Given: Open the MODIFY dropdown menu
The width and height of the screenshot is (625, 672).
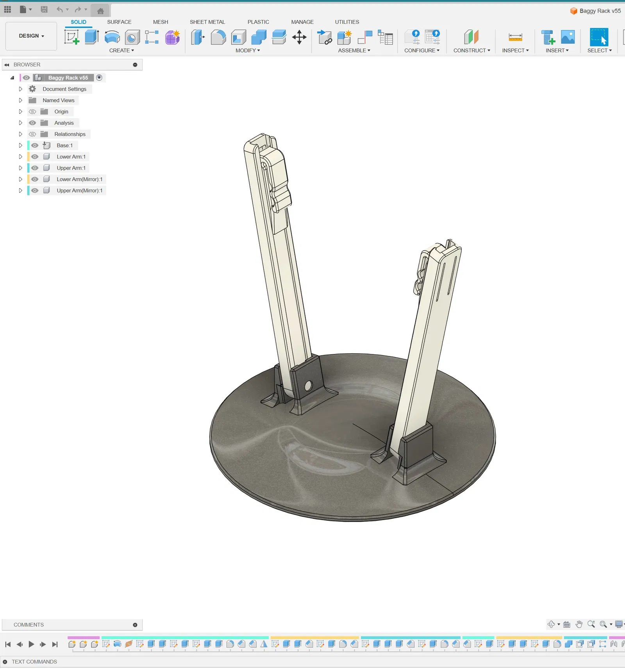Looking at the screenshot, I should (248, 51).
